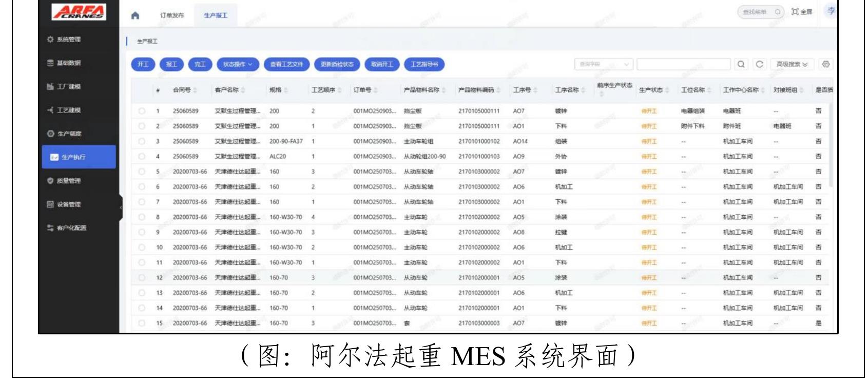This screenshot has height=381, width=868.
Task: Expand 高级搜索 advanced search
Action: coord(792,64)
